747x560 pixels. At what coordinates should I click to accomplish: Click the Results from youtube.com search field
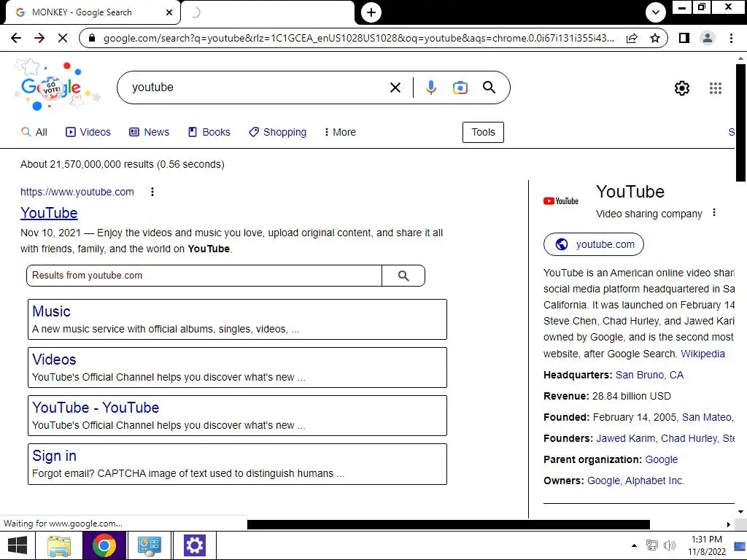point(204,276)
